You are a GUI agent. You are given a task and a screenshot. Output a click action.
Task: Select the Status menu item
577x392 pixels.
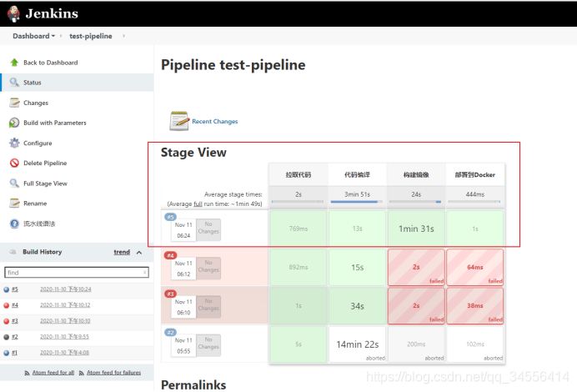[x=33, y=83]
